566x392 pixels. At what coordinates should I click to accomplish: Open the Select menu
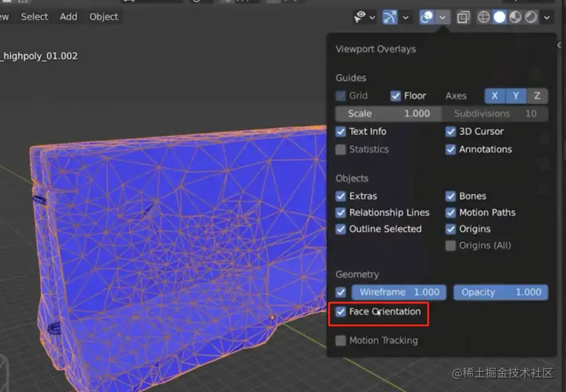coord(34,17)
